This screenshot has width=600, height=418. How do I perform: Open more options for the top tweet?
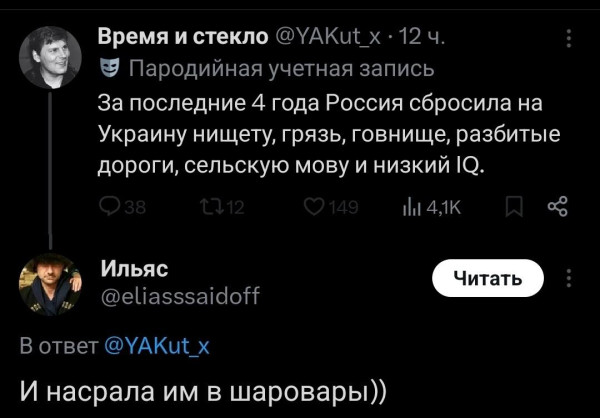tap(569, 39)
